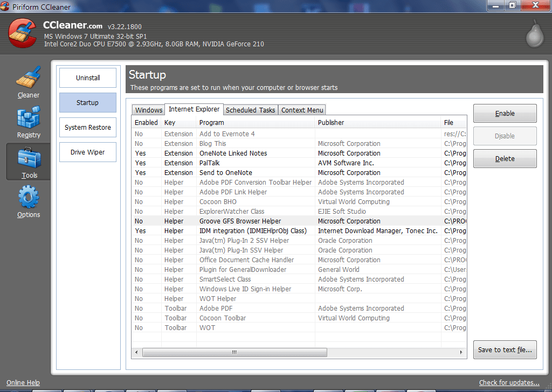
Task: Select the Registry icon in sidebar
Action: pyautogui.click(x=29, y=118)
